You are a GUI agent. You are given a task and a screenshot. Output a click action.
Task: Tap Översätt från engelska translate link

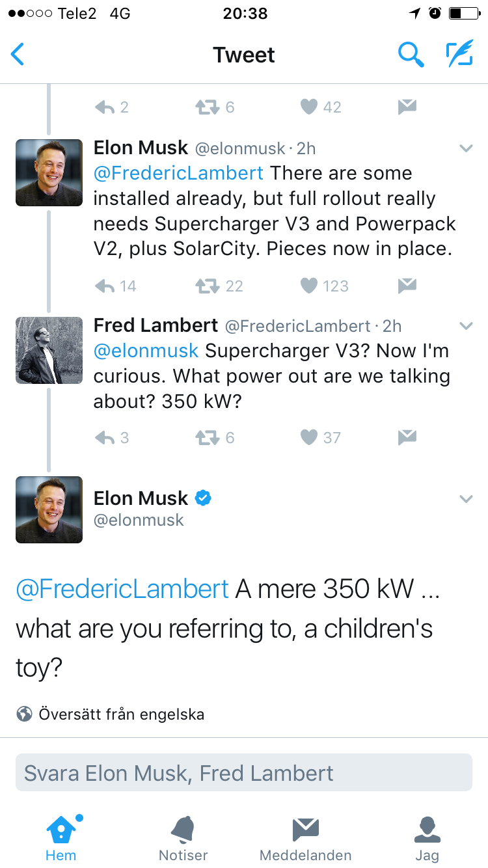tap(121, 714)
